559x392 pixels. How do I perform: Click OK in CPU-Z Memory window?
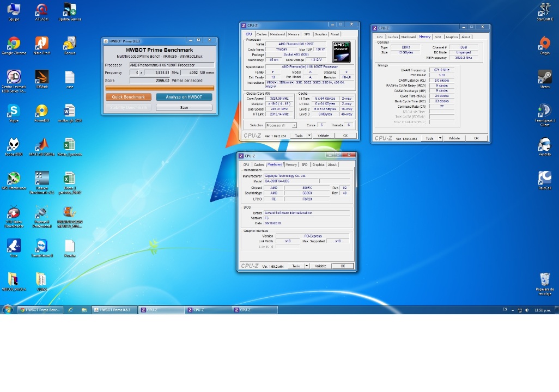coord(476,138)
